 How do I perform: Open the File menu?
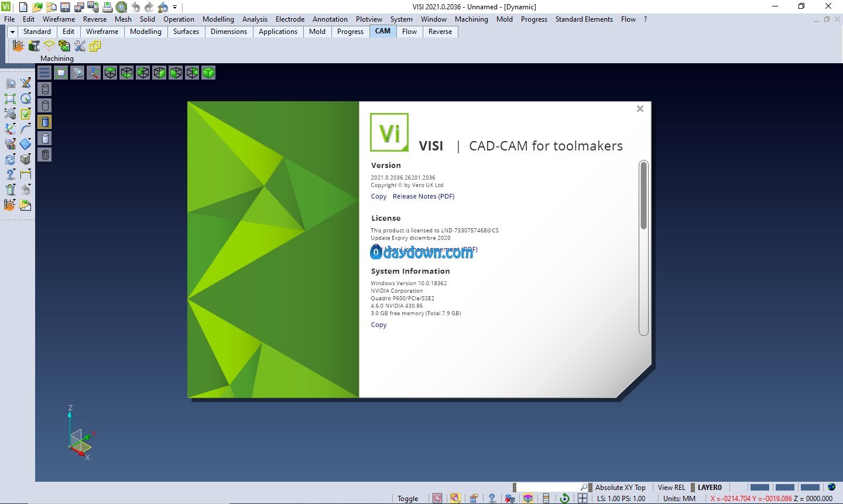tap(9, 19)
